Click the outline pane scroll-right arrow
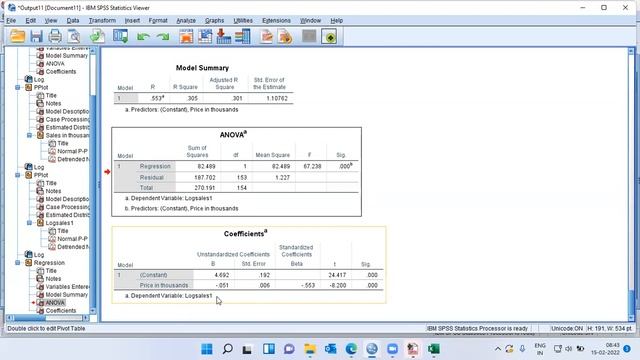The width and height of the screenshot is (640, 360). click(86, 318)
